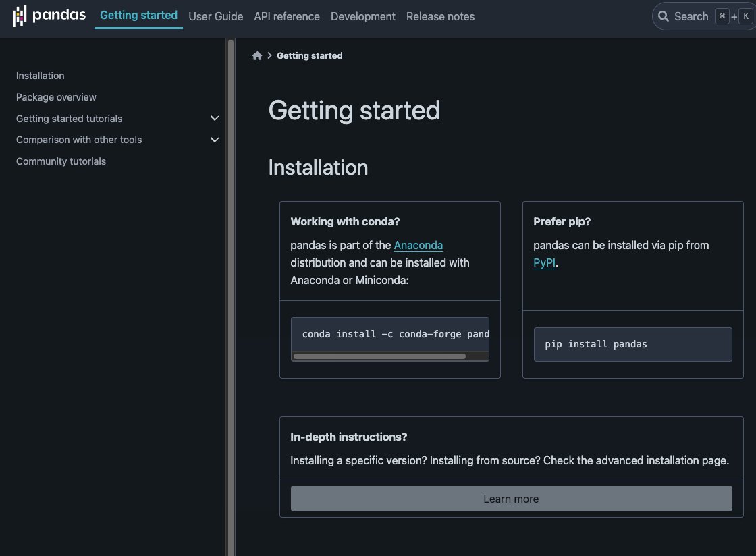Expand Comparison with other tools chevron
This screenshot has height=556, width=756.
pyautogui.click(x=215, y=140)
